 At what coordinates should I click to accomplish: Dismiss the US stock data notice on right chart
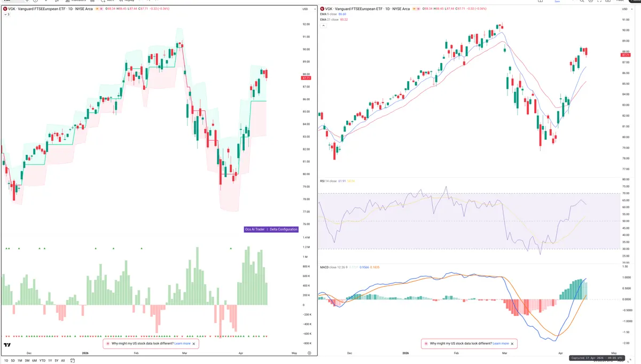click(x=513, y=344)
